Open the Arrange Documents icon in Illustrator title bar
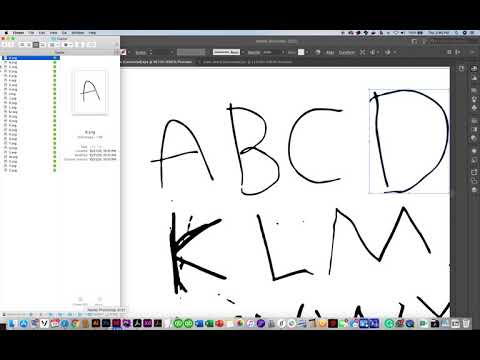The height and width of the screenshot is (360, 480). tap(414, 41)
